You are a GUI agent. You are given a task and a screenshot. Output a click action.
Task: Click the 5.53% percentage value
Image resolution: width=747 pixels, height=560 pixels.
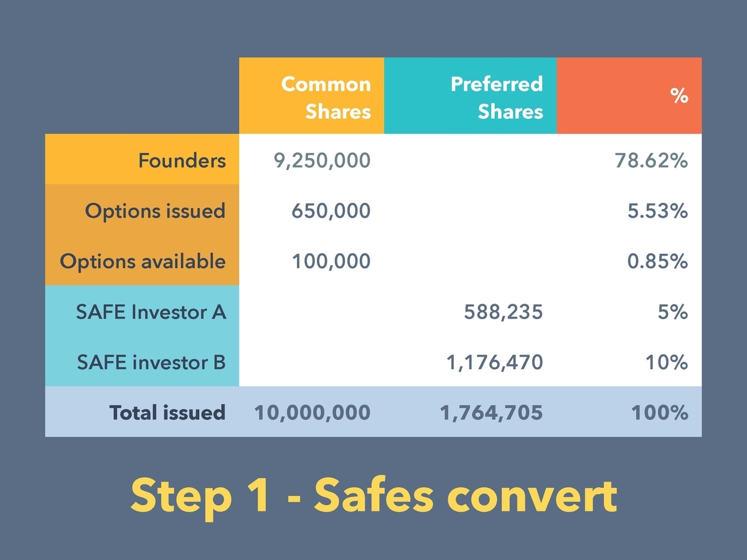[x=657, y=212]
